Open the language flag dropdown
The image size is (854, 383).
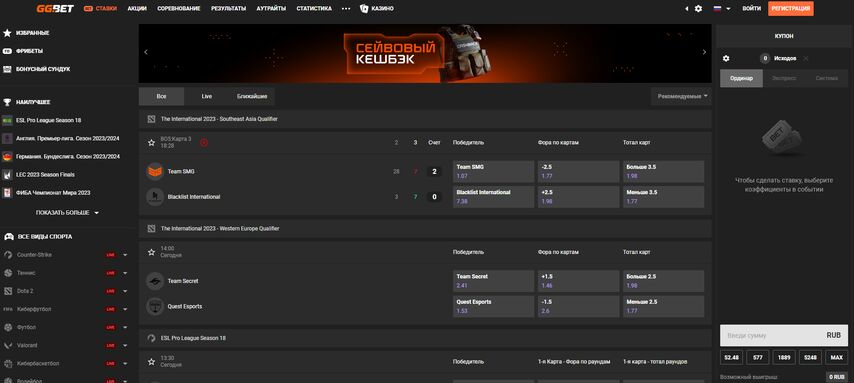tap(722, 9)
